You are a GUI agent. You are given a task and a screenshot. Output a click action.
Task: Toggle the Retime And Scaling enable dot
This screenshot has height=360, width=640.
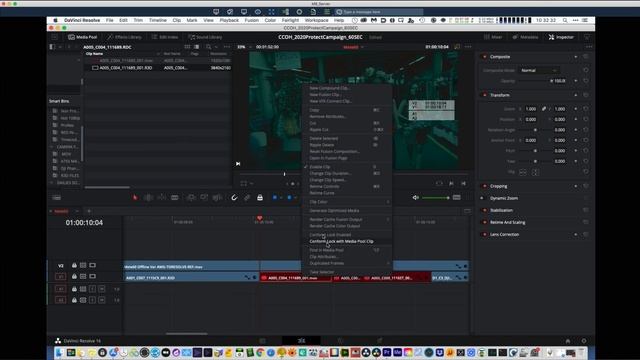pyautogui.click(x=484, y=222)
